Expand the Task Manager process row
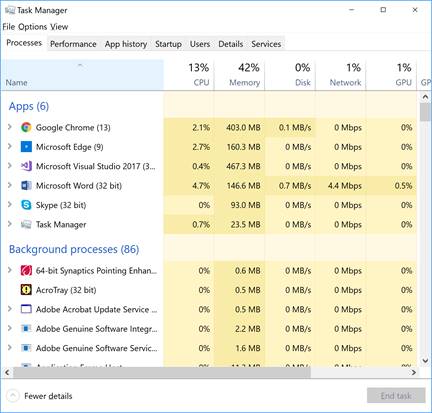Screen dimensions: 432x413 pos(10,224)
